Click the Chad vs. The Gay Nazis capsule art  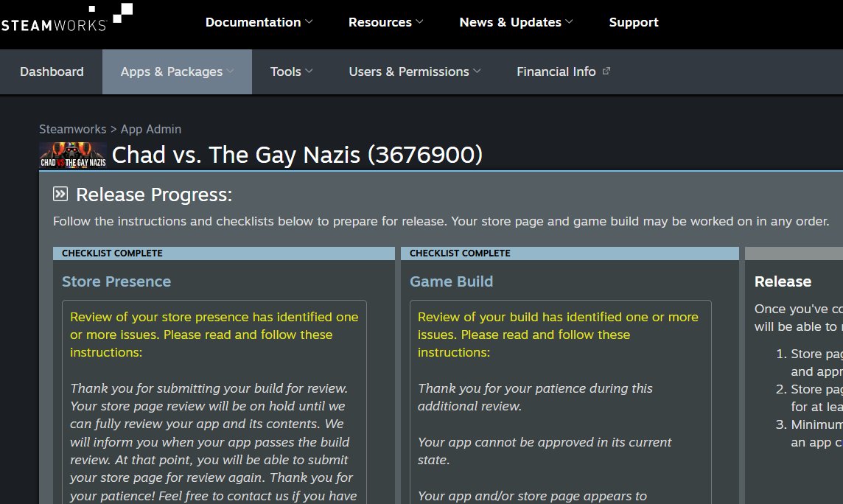coord(73,155)
